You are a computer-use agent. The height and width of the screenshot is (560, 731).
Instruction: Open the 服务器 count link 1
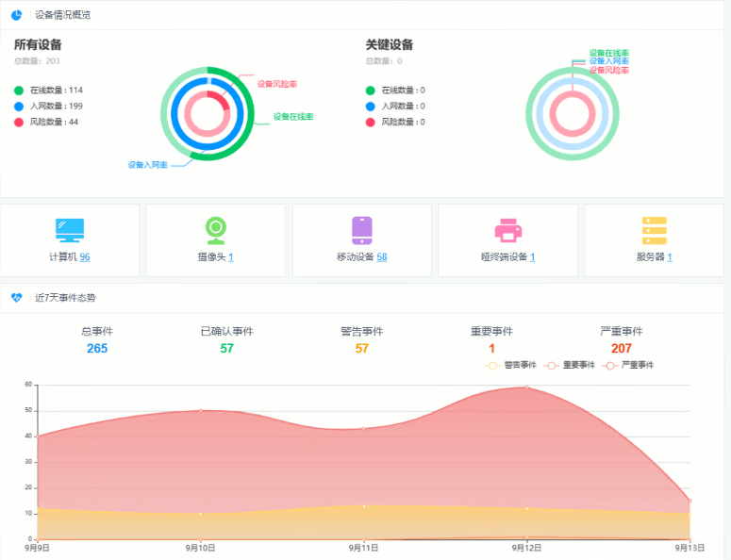(x=670, y=256)
